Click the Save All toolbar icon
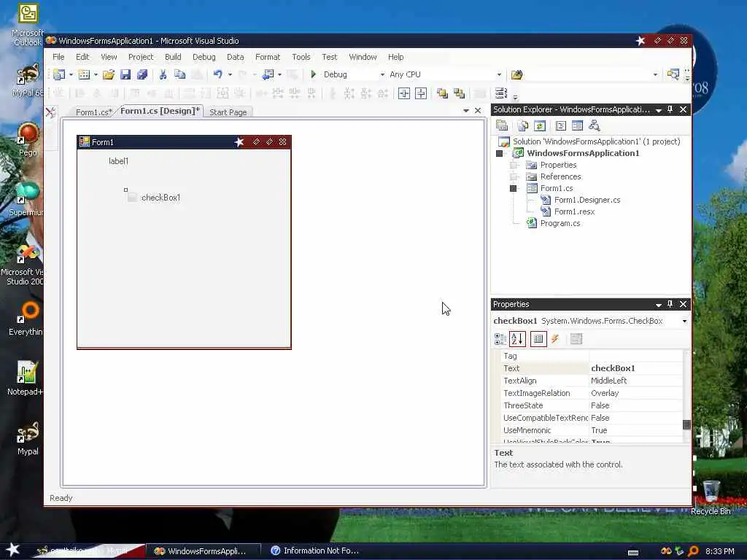Viewport: 747px width, 560px height. (x=142, y=74)
